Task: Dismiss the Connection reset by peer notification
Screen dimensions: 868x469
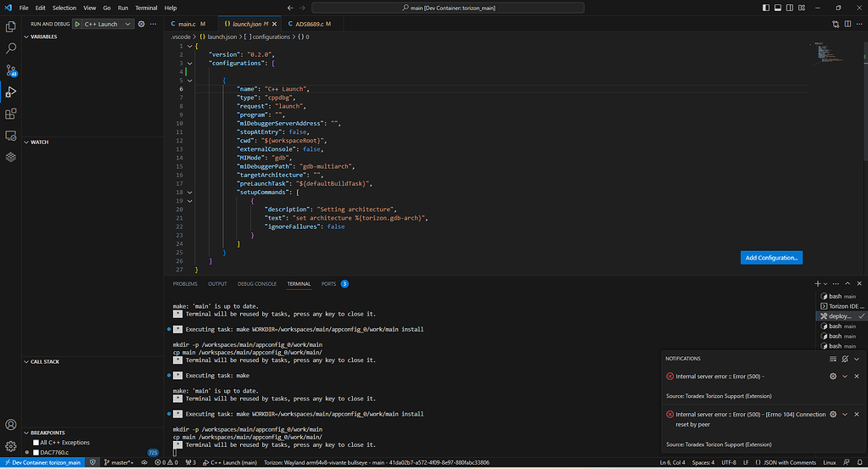Action: point(856,414)
